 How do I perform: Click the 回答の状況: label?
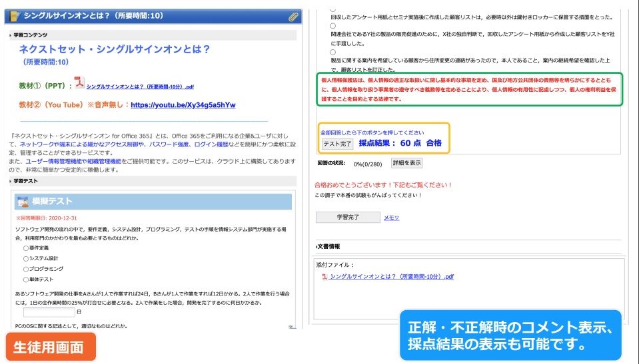pos(331,163)
